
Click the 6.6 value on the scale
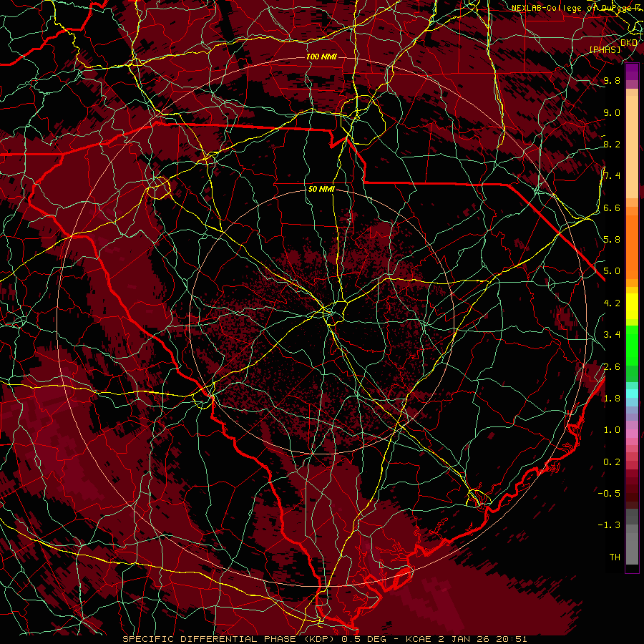[x=612, y=208]
